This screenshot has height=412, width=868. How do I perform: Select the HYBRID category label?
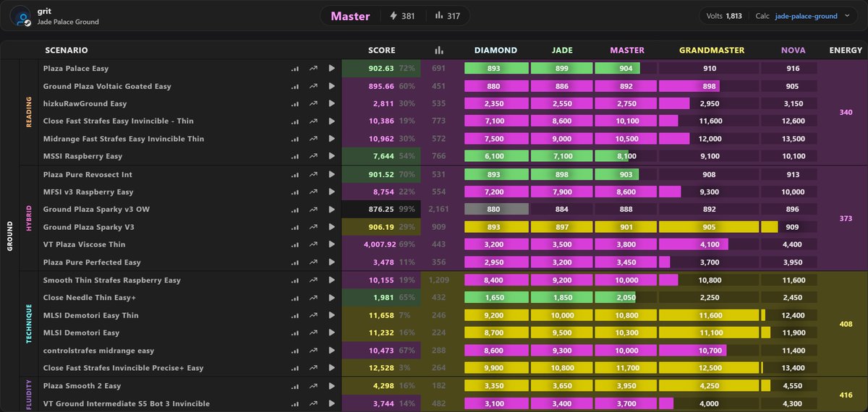coord(29,218)
